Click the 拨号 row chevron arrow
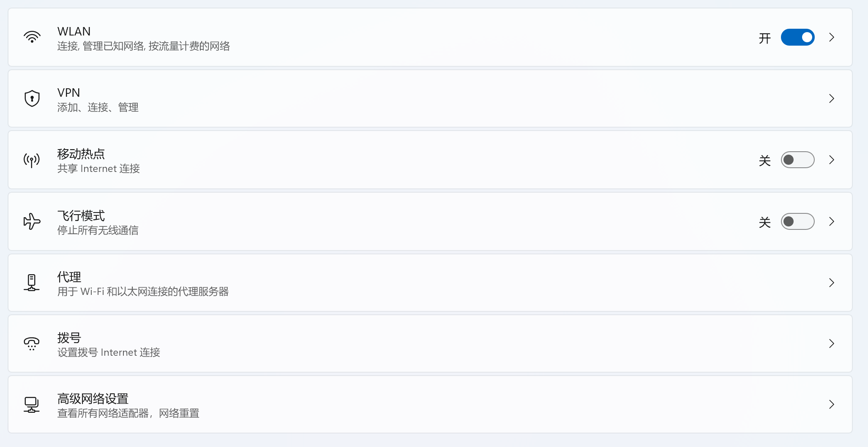The image size is (868, 447). coord(832,343)
